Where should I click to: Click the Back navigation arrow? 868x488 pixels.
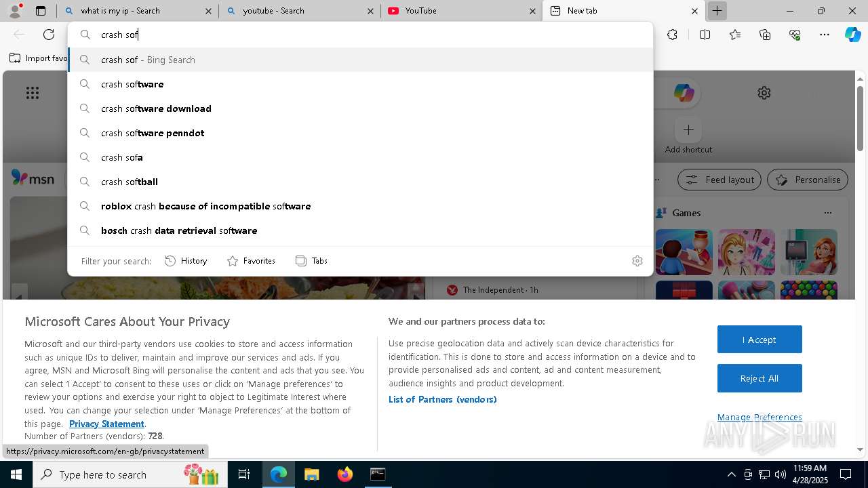click(x=19, y=35)
